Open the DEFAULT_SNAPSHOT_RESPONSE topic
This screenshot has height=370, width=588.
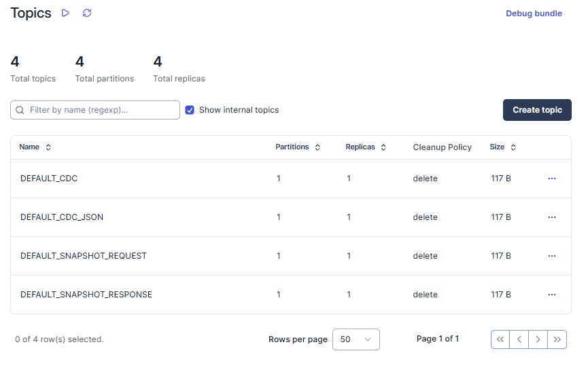(x=86, y=295)
